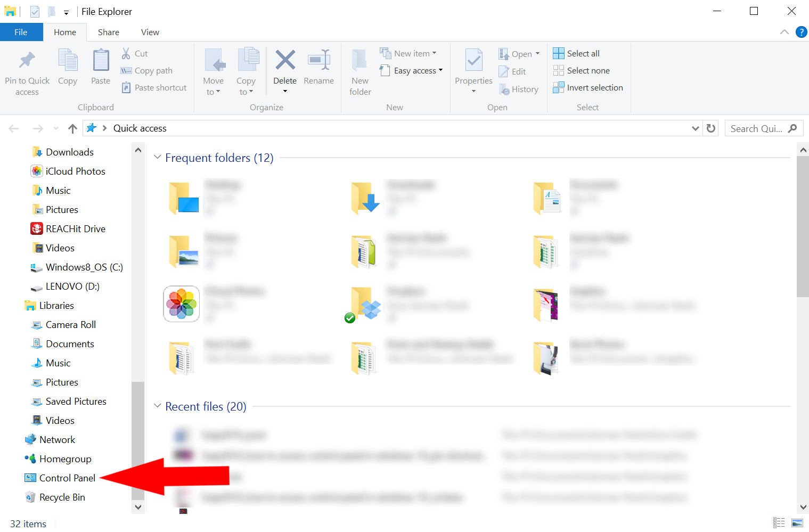This screenshot has width=809, height=532.
Task: Open Control Panel from the sidebar
Action: pyautogui.click(x=66, y=478)
